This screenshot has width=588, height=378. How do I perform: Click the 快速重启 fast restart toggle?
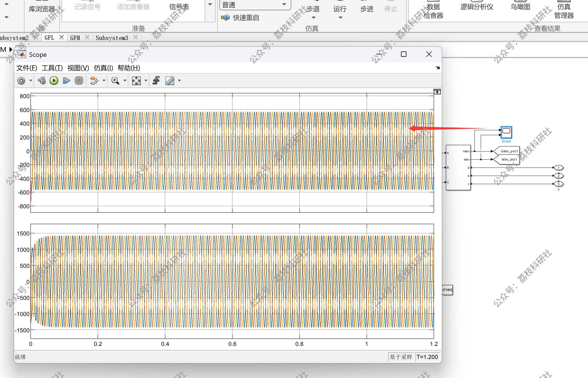[240, 18]
